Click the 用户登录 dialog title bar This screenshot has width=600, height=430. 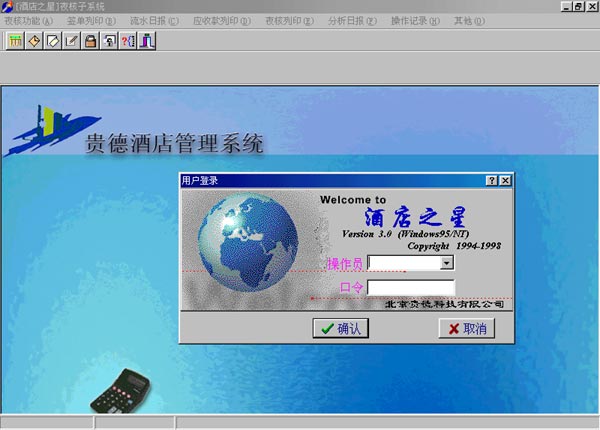point(333,181)
